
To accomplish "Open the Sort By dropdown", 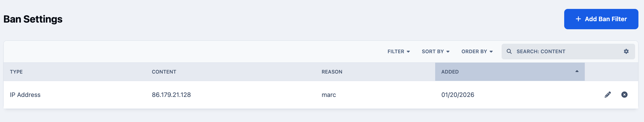I will pos(436,52).
